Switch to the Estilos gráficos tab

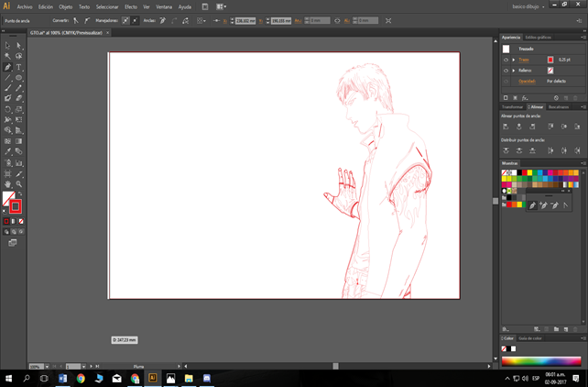[x=539, y=37]
